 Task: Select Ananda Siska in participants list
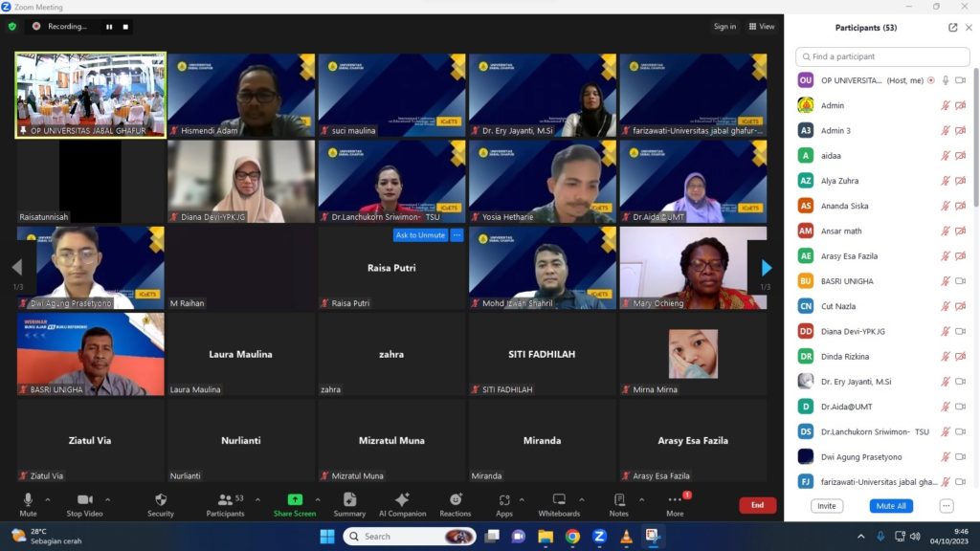[881, 207]
